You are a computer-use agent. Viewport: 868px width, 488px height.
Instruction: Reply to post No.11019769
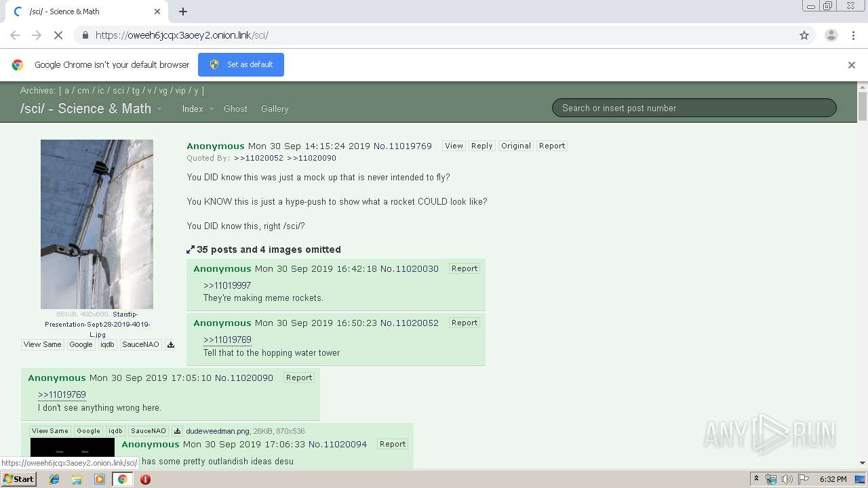click(x=481, y=146)
